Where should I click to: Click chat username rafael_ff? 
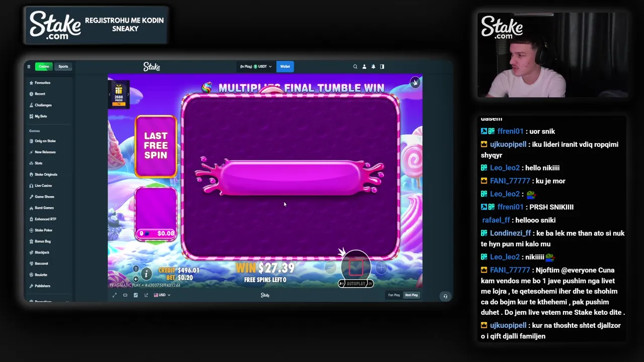coord(496,220)
